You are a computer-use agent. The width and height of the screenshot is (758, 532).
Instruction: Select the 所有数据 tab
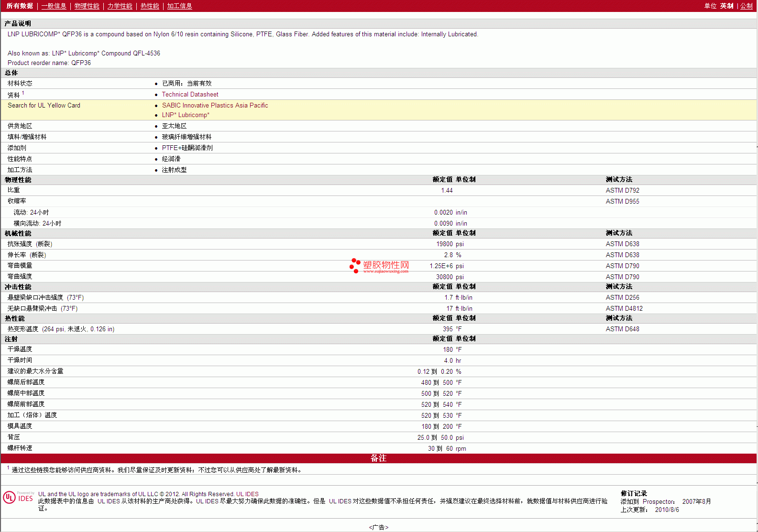tap(20, 6)
